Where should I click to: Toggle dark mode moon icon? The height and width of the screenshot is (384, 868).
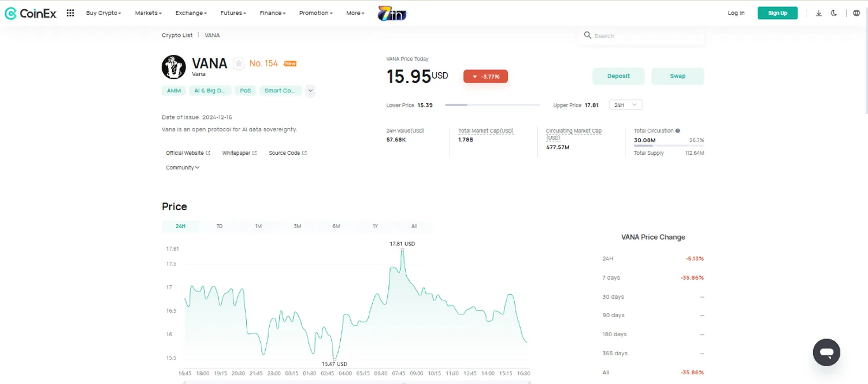tap(834, 13)
